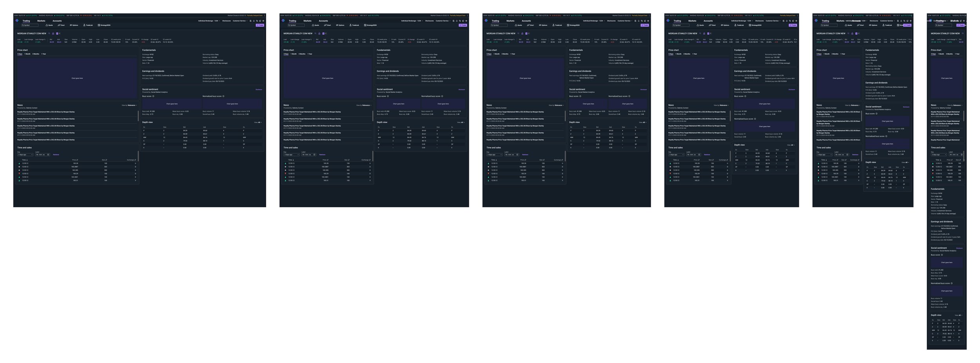Click Retrieve in second frame Time and sales

pos(322,155)
